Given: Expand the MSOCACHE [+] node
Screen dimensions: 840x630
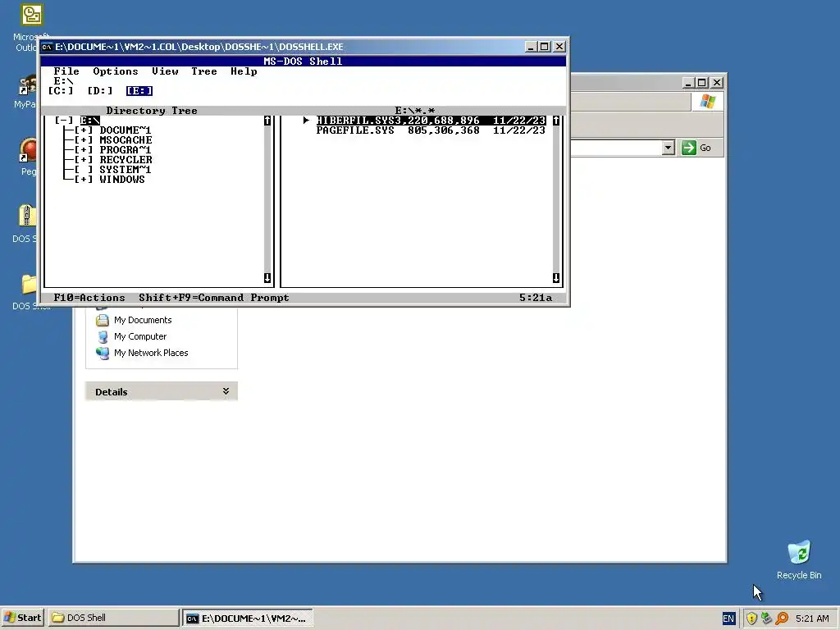Looking at the screenshot, I should (x=84, y=139).
